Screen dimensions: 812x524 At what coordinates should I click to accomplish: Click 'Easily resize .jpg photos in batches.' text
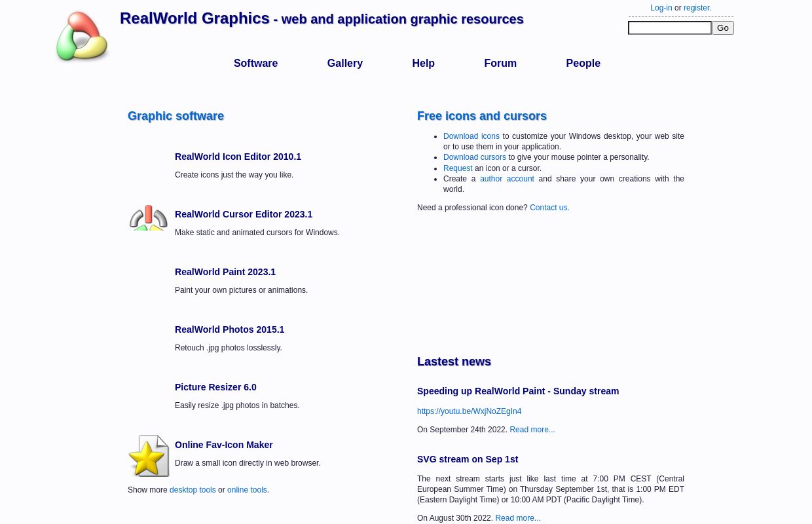coord(237,405)
